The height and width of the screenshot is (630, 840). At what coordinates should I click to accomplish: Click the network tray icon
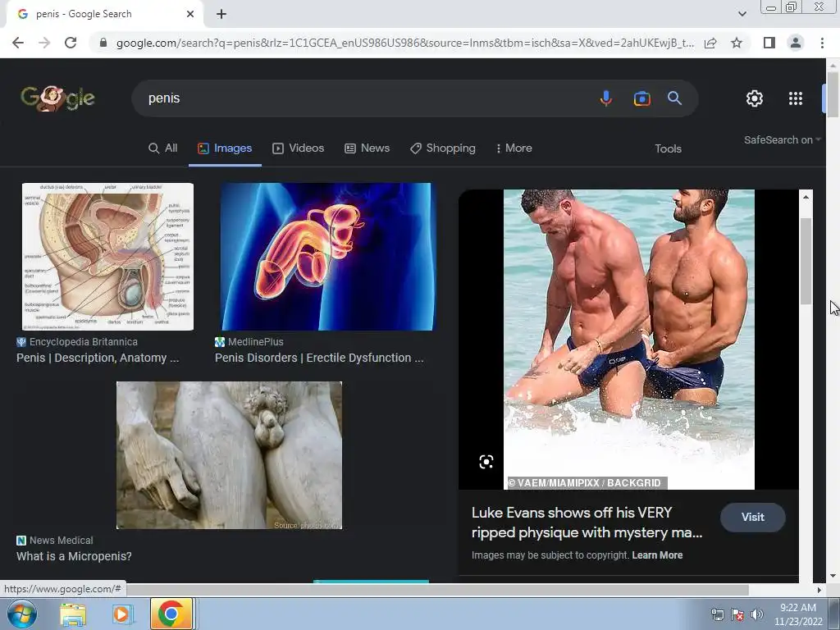point(717,614)
